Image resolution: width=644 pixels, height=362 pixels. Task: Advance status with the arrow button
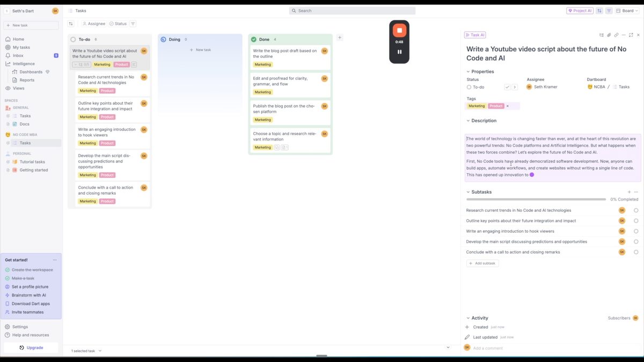[x=514, y=87]
